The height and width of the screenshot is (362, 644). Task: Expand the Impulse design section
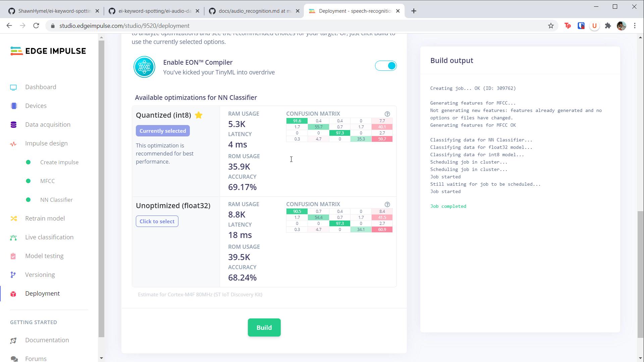46,143
